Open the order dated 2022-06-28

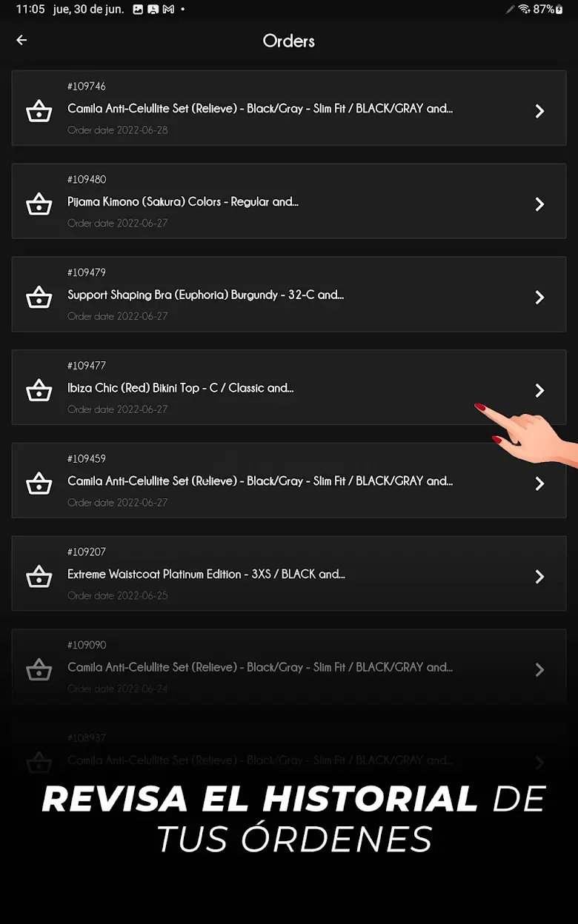pyautogui.click(x=289, y=108)
